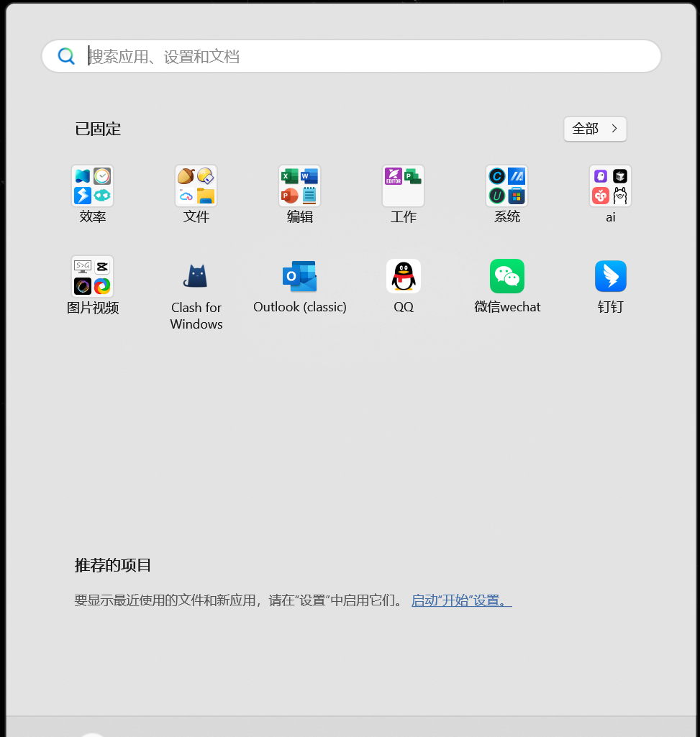Screen dimensions: 700x737
Task: Click Microsoft Store icon in 系统 folder
Action: tap(517, 196)
